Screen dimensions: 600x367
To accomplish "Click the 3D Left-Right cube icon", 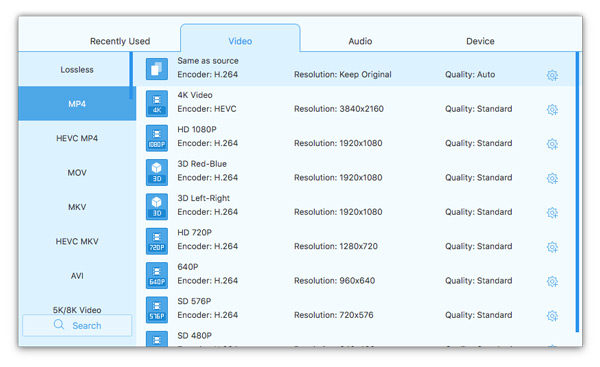I will click(157, 207).
